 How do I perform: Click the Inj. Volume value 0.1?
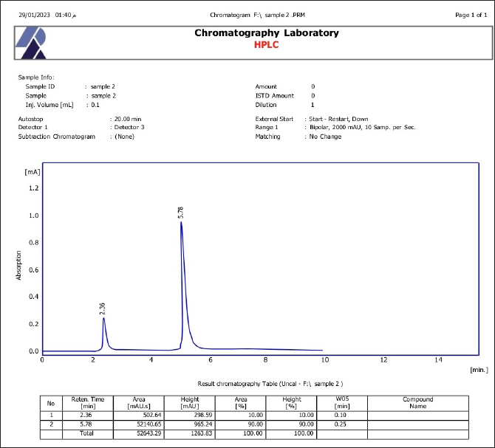pos(95,104)
